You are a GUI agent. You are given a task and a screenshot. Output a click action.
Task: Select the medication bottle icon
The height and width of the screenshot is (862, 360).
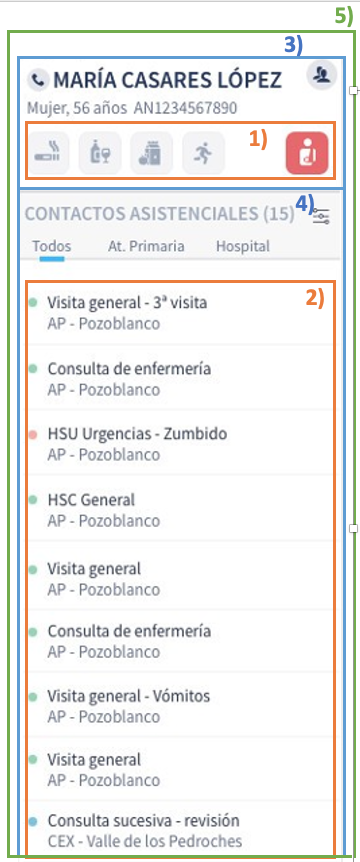152,153
